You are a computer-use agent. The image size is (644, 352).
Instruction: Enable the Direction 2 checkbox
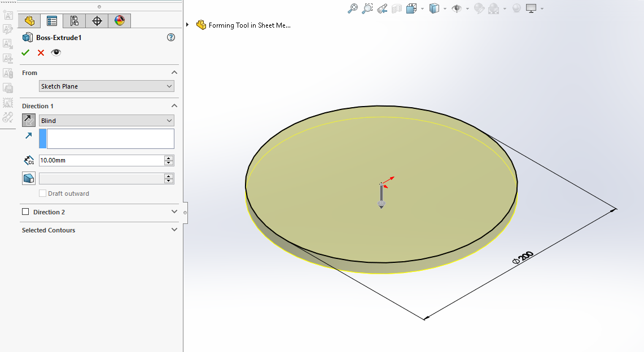25,212
